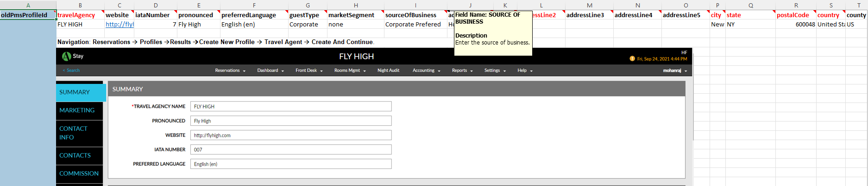Select the addressLine4 header cell

[637, 15]
